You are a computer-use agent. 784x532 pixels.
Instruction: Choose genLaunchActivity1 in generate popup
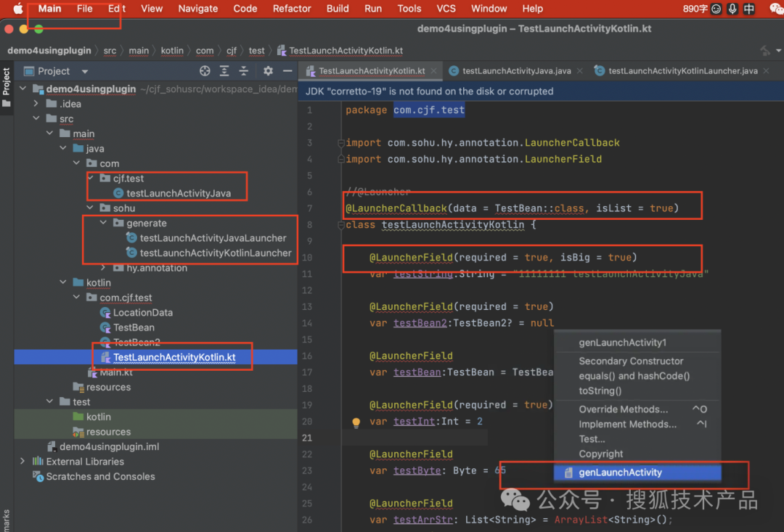pyautogui.click(x=637, y=343)
